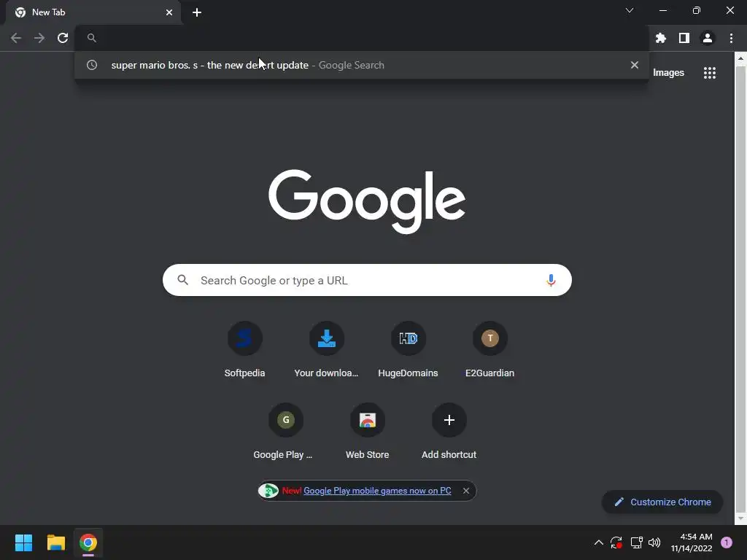747x560 pixels.
Task: Click the Chrome taskbar icon
Action: point(88,542)
